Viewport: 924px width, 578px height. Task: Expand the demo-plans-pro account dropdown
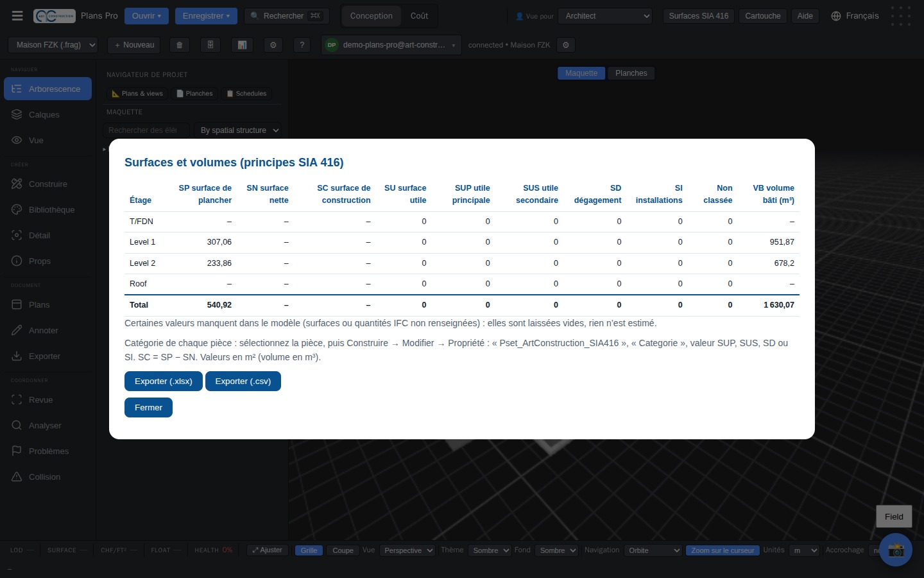coord(391,45)
